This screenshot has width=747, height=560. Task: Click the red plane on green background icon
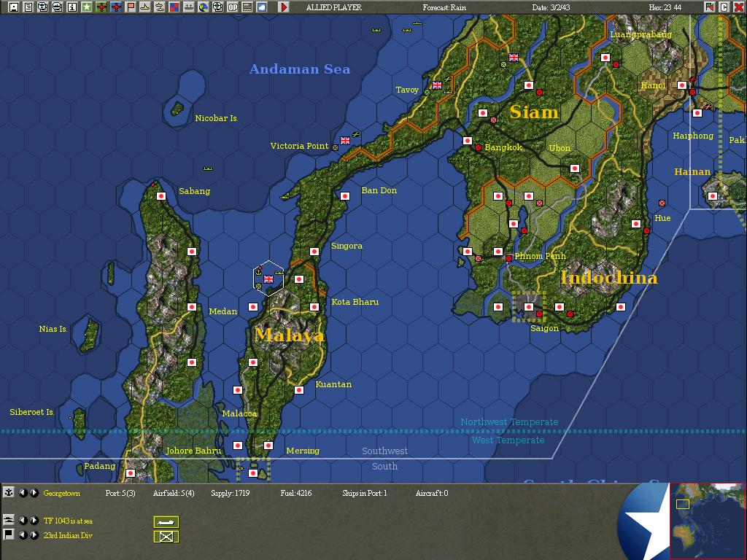point(101,7)
